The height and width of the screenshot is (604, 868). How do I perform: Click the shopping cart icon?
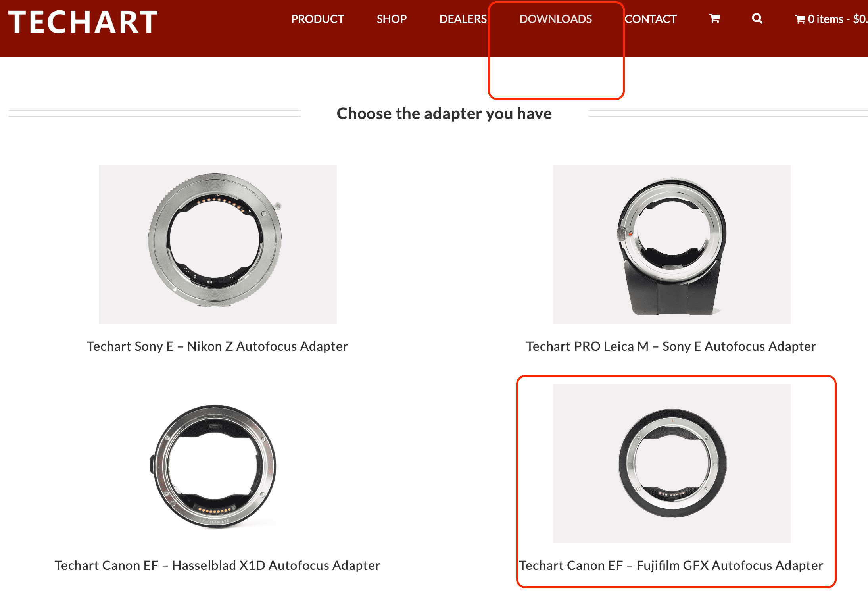713,19
